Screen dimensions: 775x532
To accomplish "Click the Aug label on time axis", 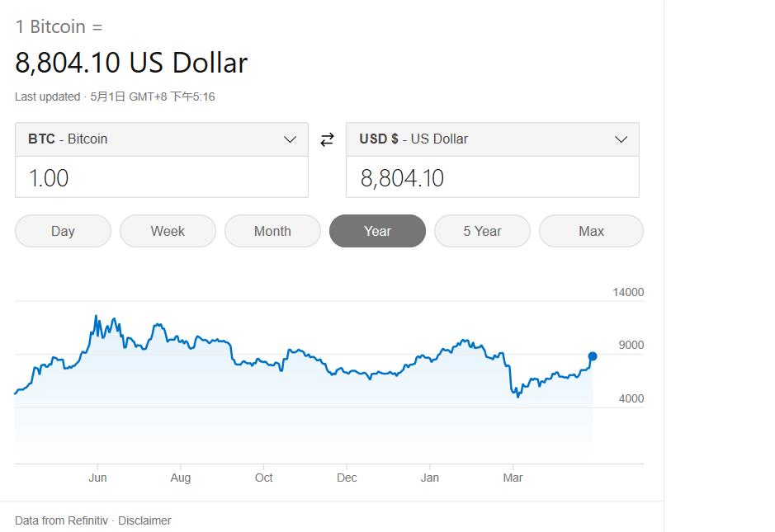I will click(180, 478).
